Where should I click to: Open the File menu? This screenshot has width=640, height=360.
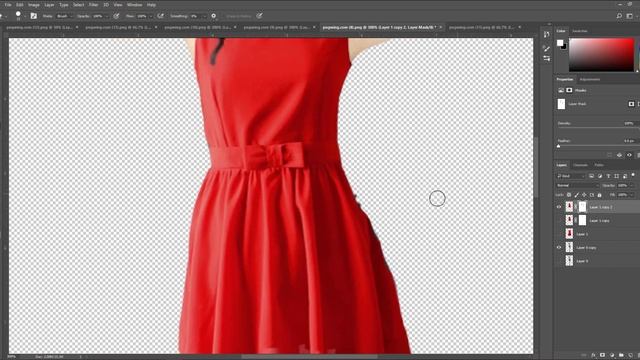8,5
